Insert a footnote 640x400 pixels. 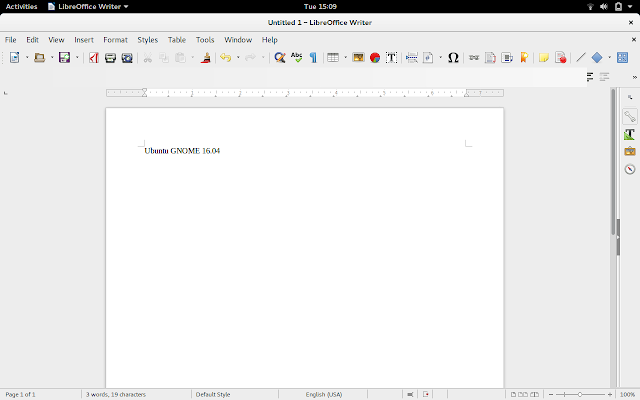click(490, 58)
